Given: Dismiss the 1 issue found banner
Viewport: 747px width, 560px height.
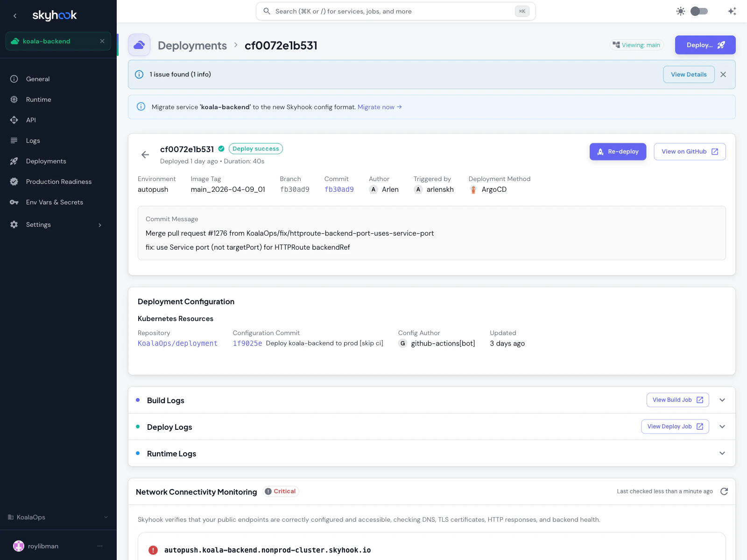Looking at the screenshot, I should click(x=723, y=74).
